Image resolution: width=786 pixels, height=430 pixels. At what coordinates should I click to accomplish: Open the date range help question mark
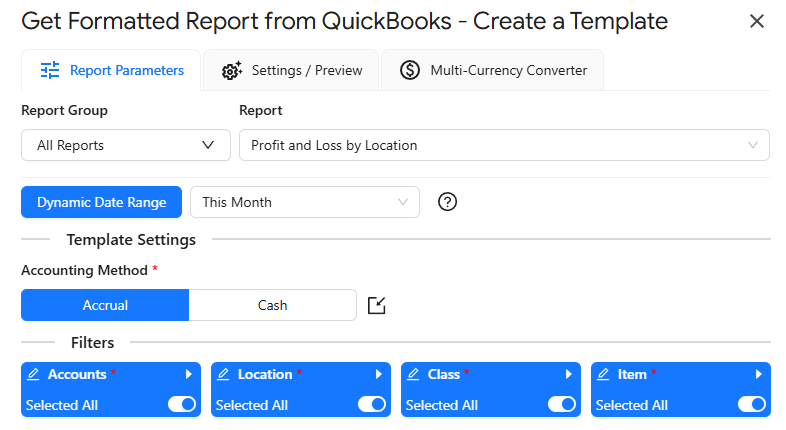447,202
